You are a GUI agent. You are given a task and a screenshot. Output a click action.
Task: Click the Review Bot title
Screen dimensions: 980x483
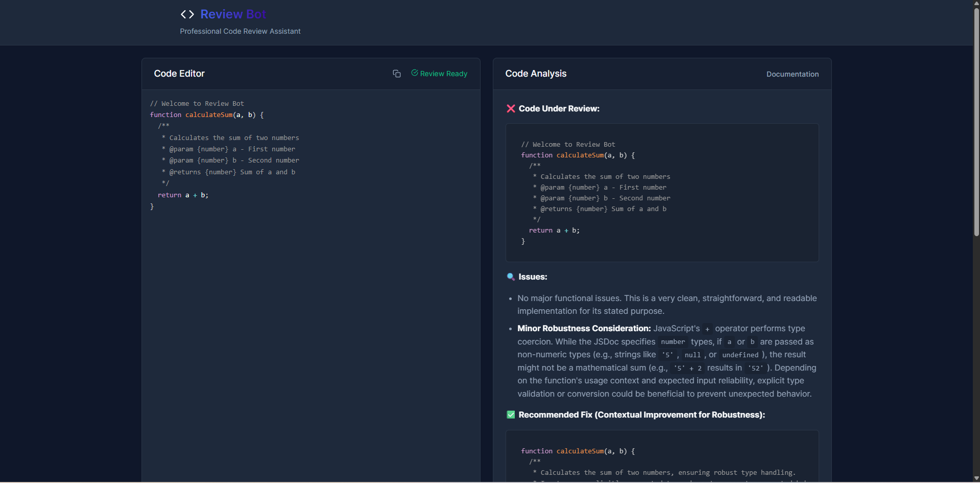[233, 14]
